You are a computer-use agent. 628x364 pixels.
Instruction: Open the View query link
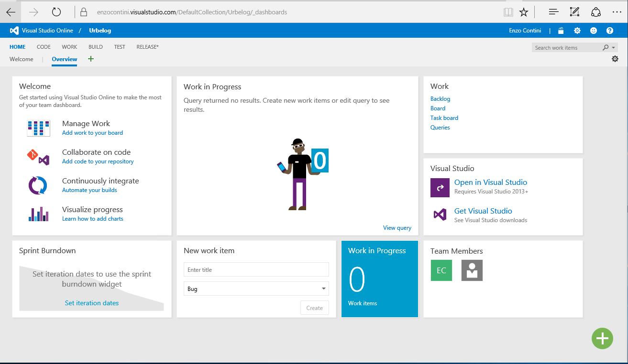397,227
